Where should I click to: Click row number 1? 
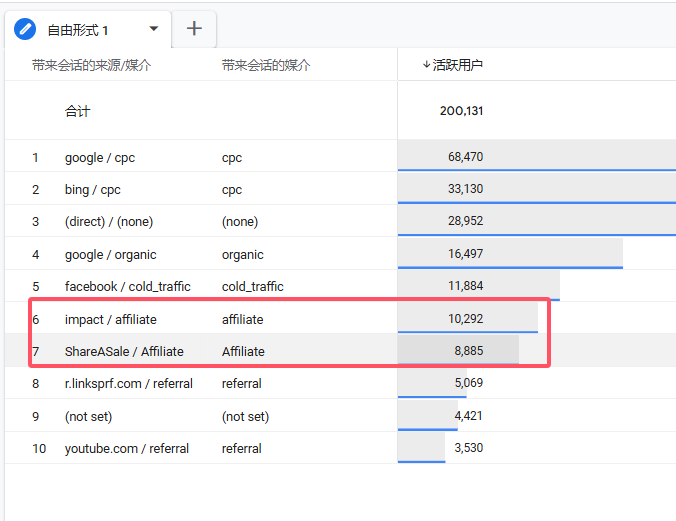pos(35,157)
